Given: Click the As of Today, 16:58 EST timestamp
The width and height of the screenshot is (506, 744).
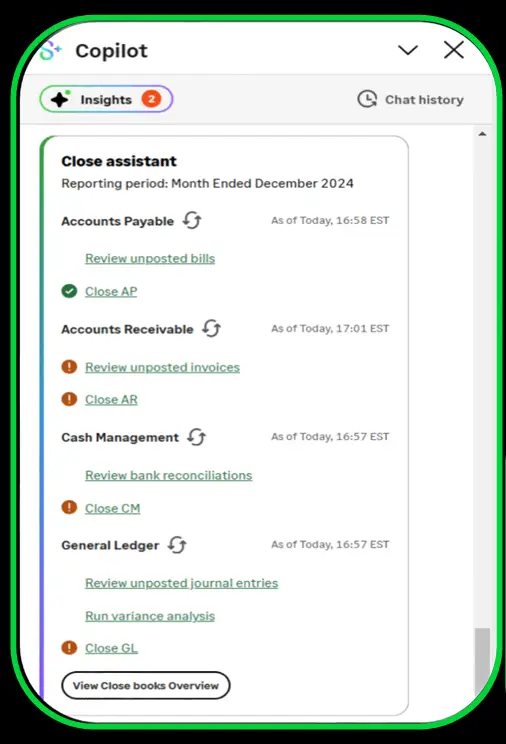Looking at the screenshot, I should coord(330,220).
